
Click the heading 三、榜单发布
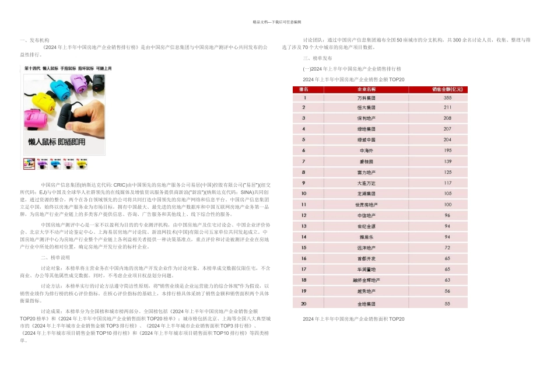coord(317,58)
